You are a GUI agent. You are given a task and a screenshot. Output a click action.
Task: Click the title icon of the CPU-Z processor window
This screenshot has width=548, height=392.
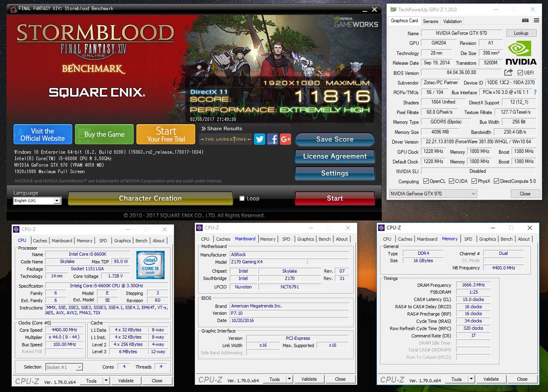[x=16, y=229]
